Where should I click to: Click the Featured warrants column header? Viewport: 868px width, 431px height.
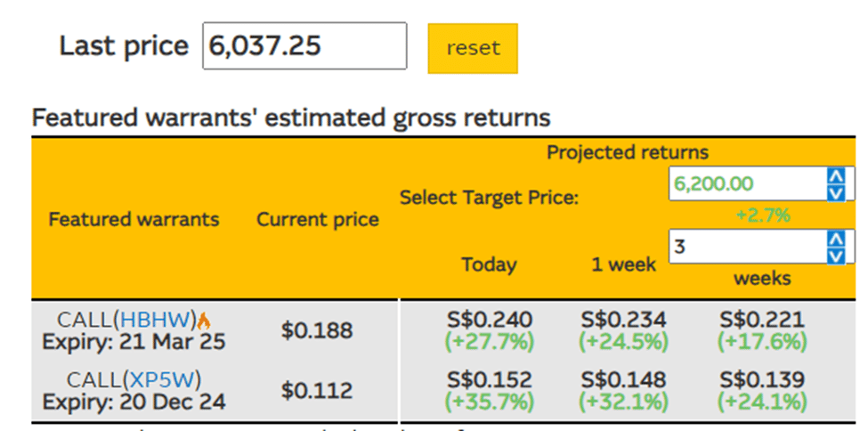pyautogui.click(x=134, y=219)
